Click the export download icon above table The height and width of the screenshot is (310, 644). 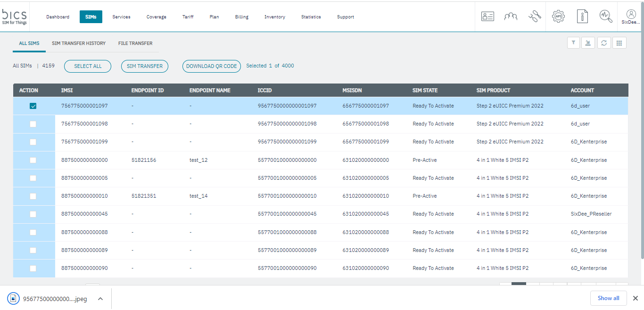[x=588, y=43]
